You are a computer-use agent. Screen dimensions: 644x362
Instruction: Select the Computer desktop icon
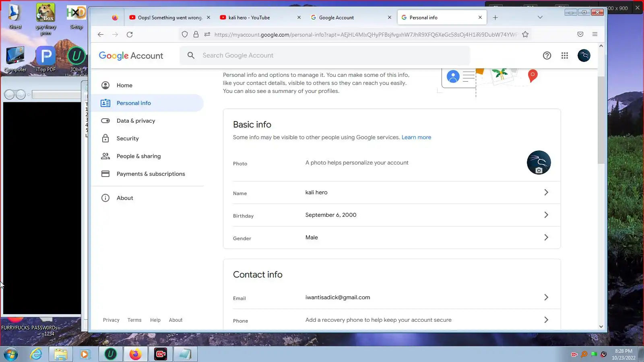pos(15,60)
